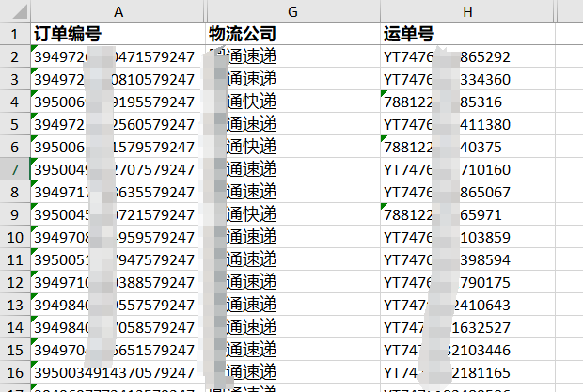The height and width of the screenshot is (392, 583).
Task: Click logistics company cell in row 6
Action: (x=292, y=148)
